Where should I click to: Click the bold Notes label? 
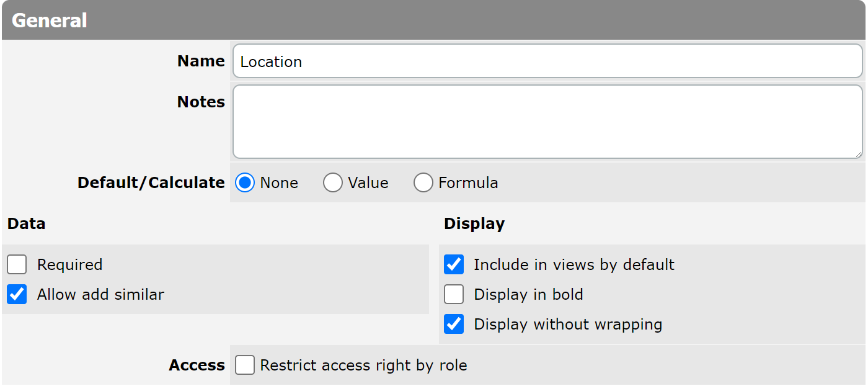click(201, 102)
